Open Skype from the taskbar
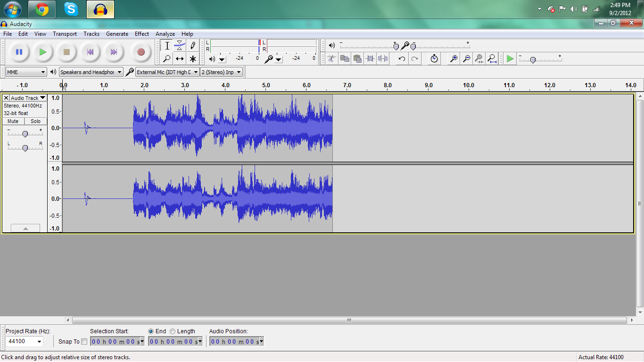 tap(71, 9)
